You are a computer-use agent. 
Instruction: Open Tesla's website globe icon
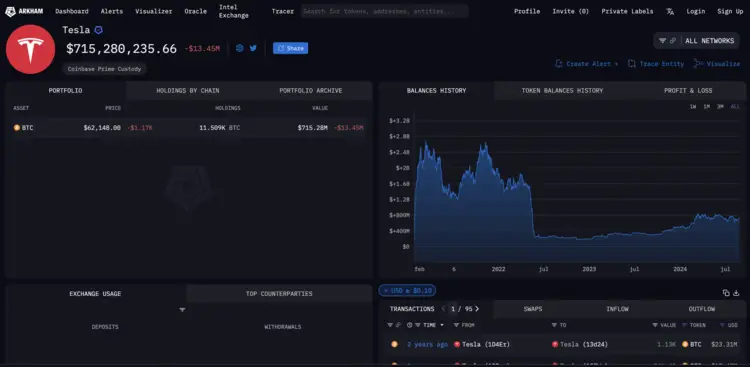[240, 48]
